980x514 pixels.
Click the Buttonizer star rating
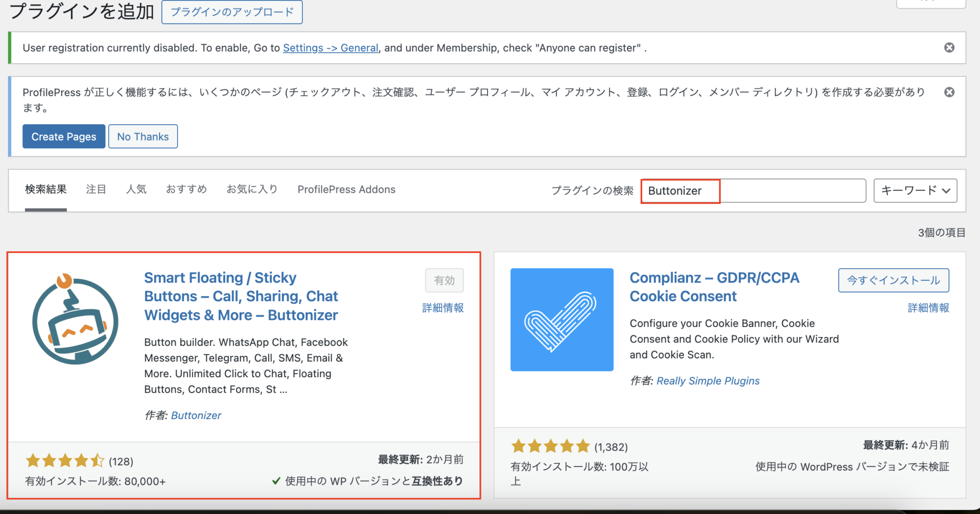[66, 460]
